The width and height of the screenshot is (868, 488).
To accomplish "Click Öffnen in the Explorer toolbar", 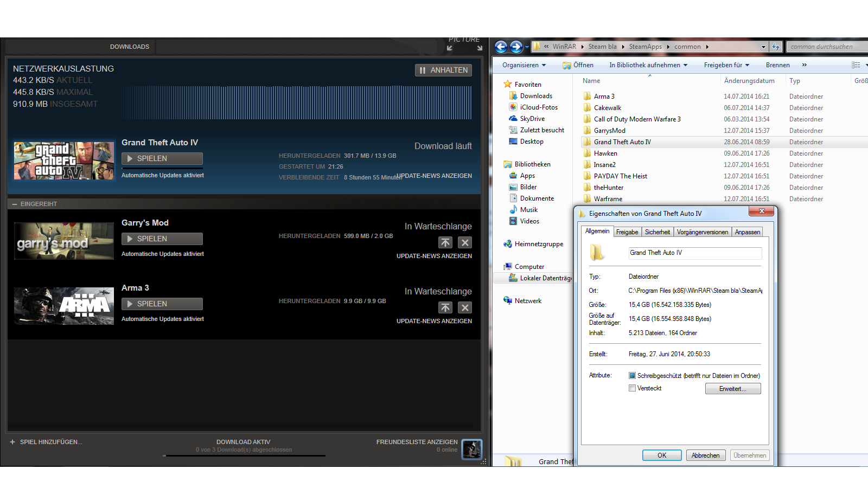I will coord(578,65).
